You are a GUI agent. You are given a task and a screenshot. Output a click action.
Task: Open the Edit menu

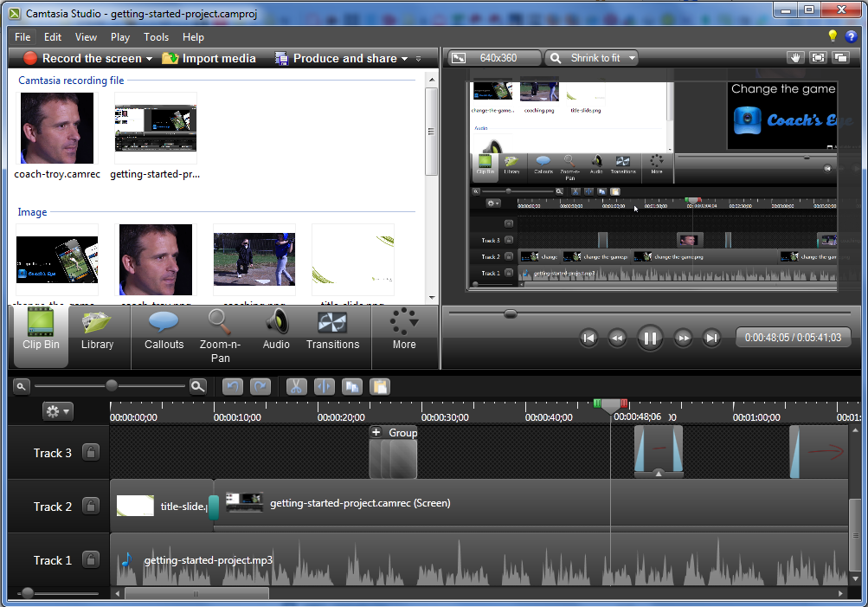[x=53, y=37]
